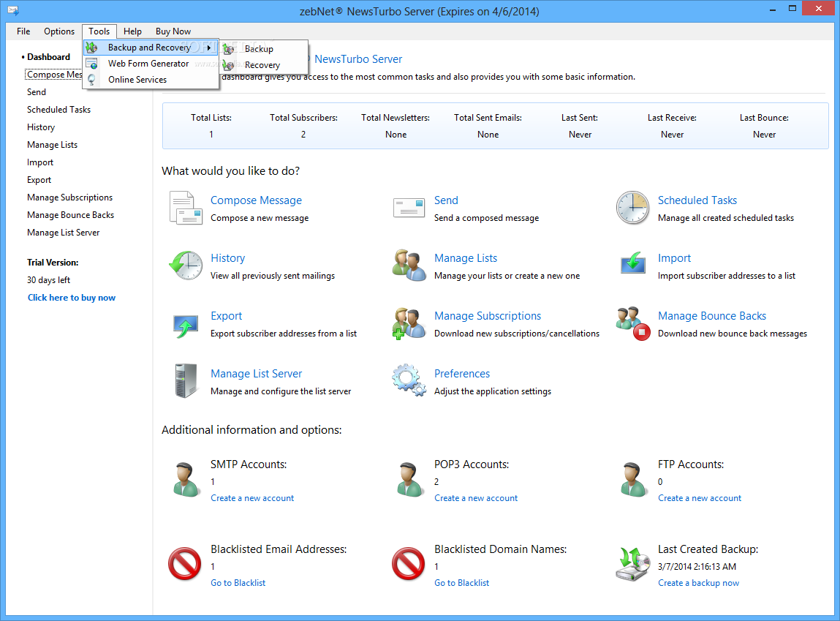This screenshot has width=840, height=621.
Task: Click the Compose Message document icon
Action: coord(186,208)
